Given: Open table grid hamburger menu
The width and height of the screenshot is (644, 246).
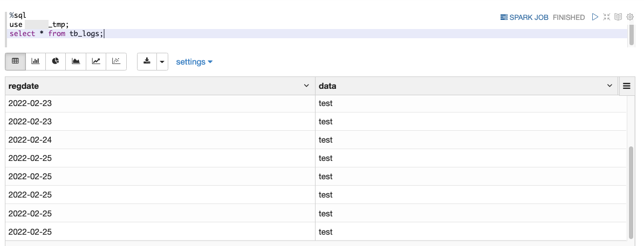Looking at the screenshot, I should pos(627,86).
